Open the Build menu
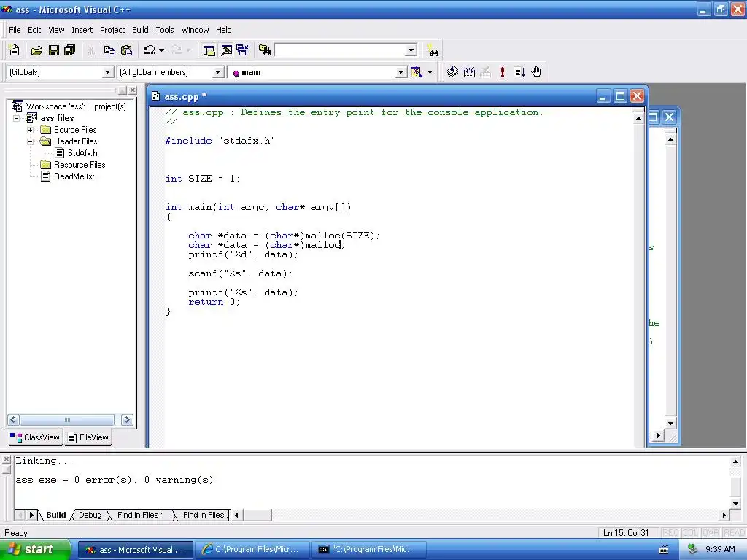Screen dimensions: 747x560 [140, 30]
